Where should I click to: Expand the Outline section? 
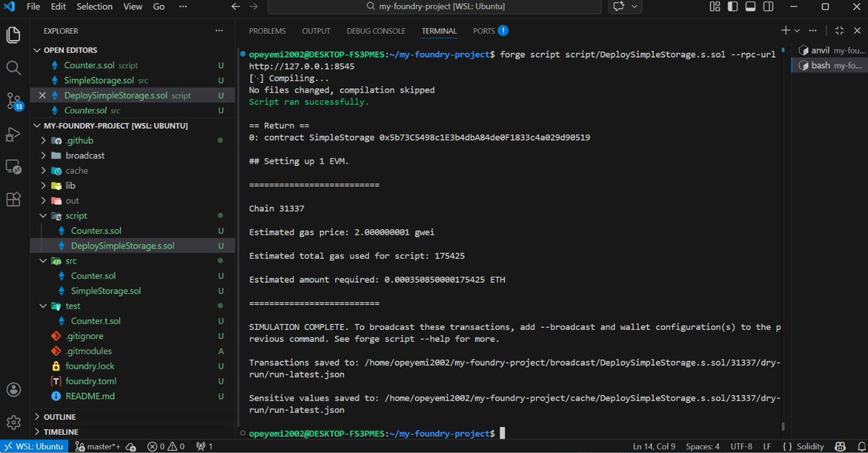click(133, 417)
